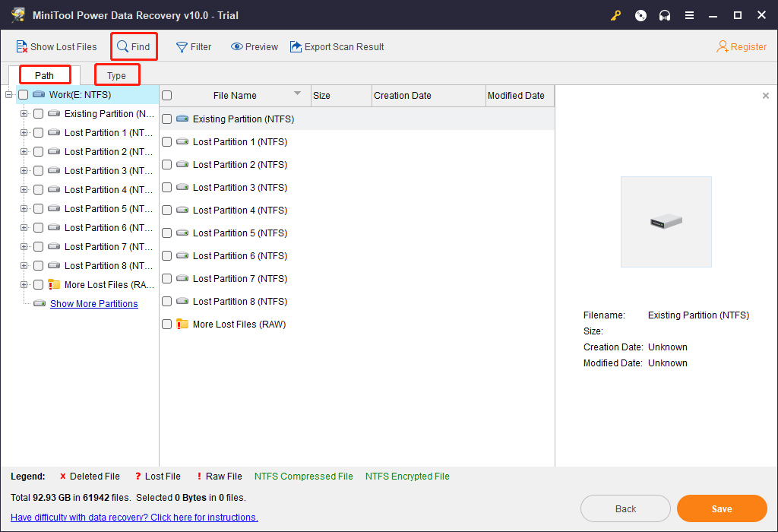Screen dimensions: 778x532
Task: Check Existing Partition in the tree
Action: tap(38, 114)
